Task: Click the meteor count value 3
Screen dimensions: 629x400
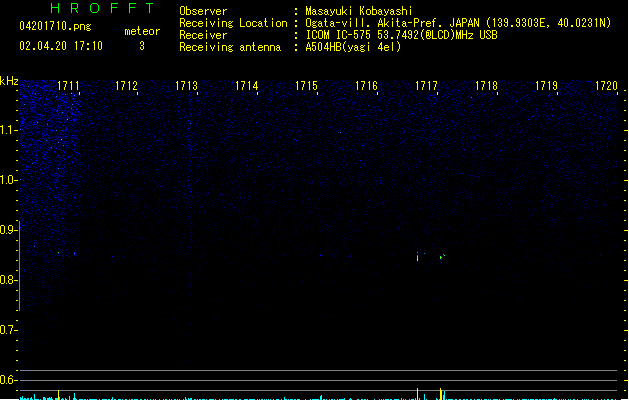Action: pyautogui.click(x=142, y=46)
